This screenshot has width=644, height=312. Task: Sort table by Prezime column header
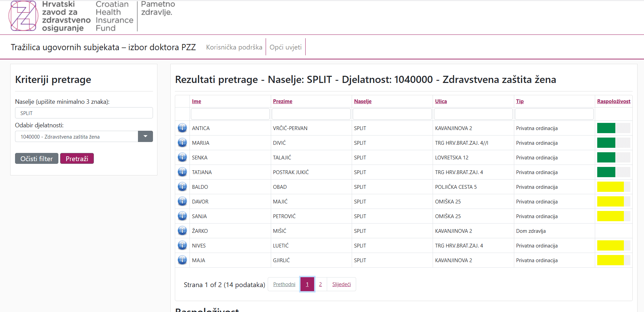(282, 101)
